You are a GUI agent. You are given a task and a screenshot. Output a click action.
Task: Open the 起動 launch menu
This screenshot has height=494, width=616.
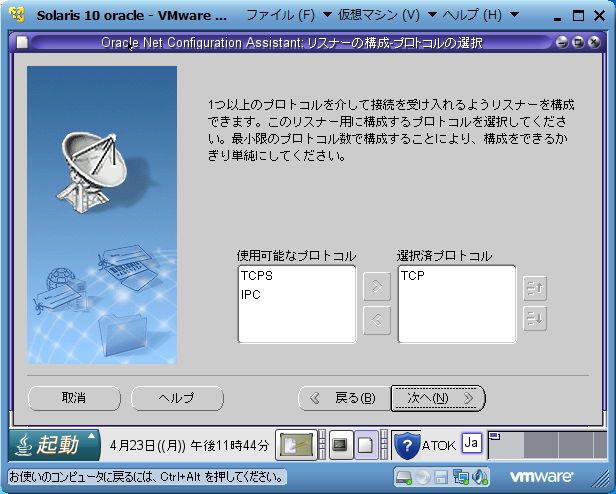[54, 444]
